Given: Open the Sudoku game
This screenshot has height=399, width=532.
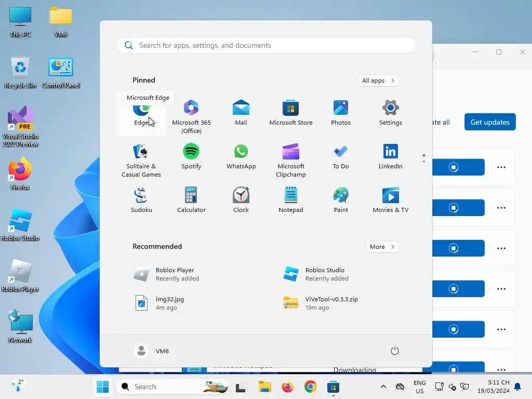Looking at the screenshot, I should [x=141, y=200].
